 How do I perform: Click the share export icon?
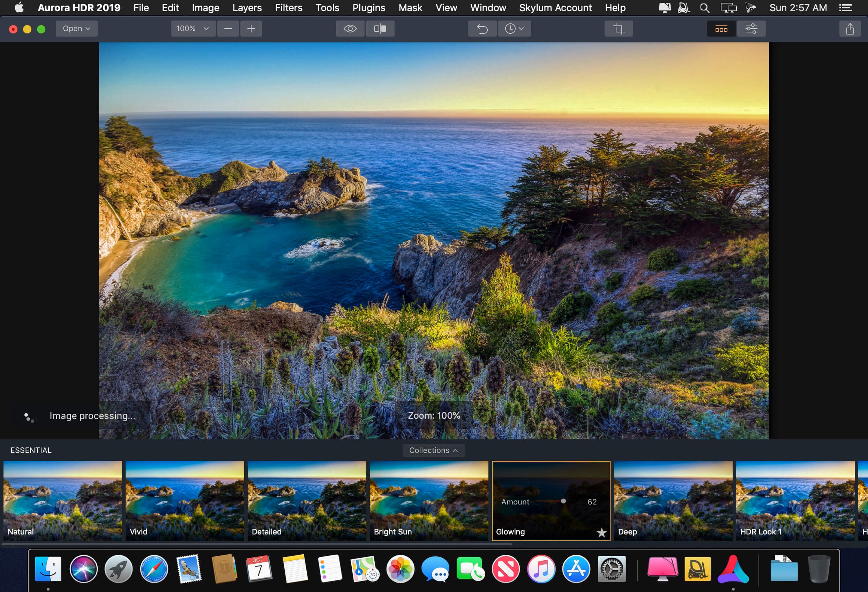click(x=850, y=29)
